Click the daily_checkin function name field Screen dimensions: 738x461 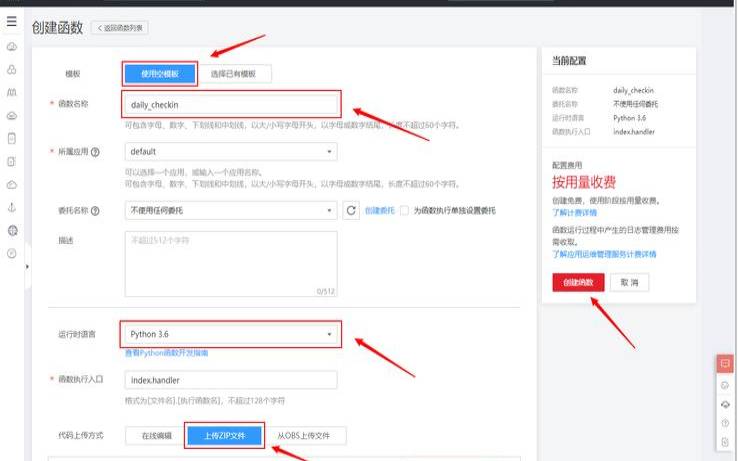231,104
